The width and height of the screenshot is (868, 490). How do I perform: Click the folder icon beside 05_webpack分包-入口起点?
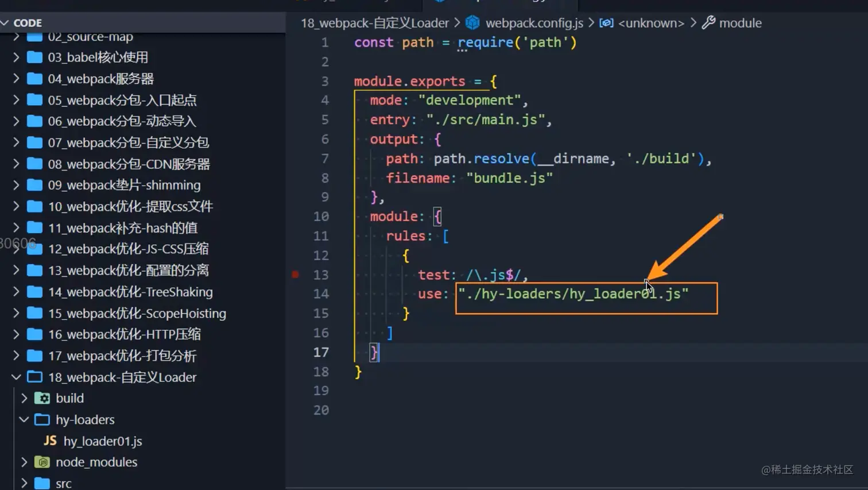point(34,100)
